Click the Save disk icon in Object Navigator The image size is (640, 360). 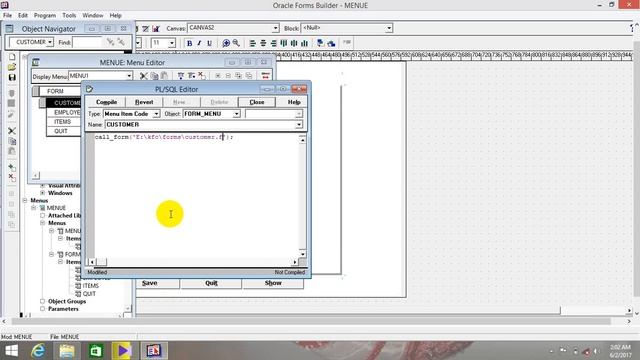(x=12, y=77)
